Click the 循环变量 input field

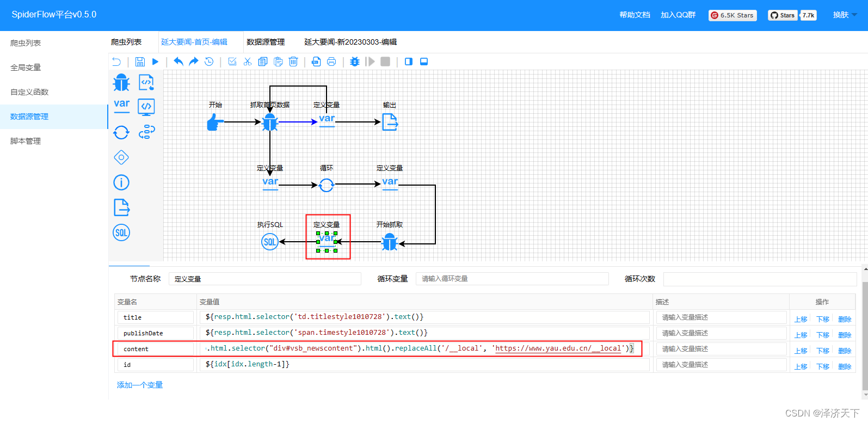click(x=512, y=279)
